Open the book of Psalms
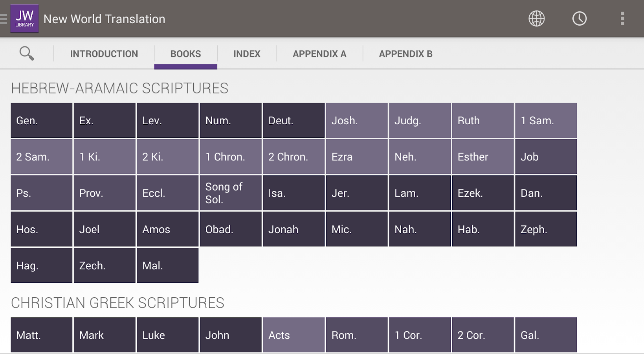The width and height of the screenshot is (644, 354). pos(41,193)
